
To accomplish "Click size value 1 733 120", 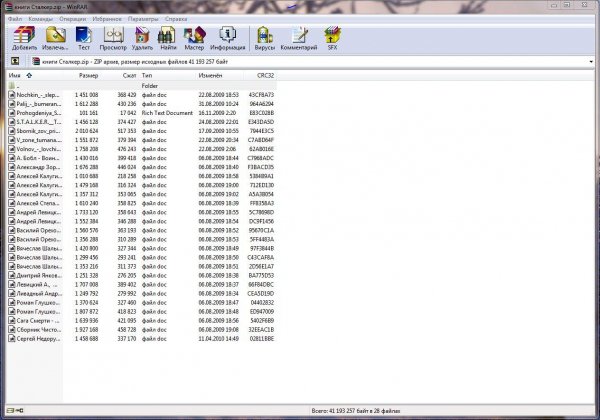I will pyautogui.click(x=86, y=212).
